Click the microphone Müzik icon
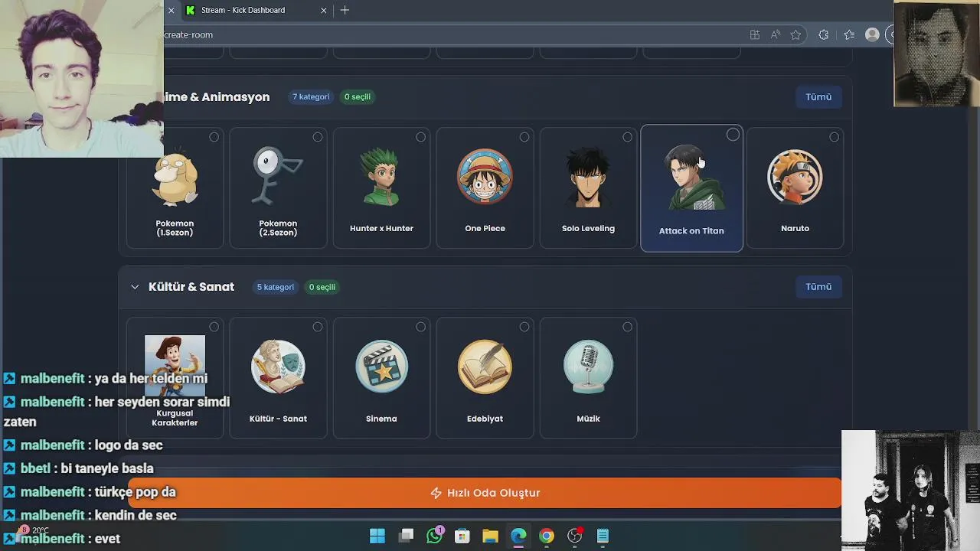The image size is (980, 551). click(x=588, y=367)
